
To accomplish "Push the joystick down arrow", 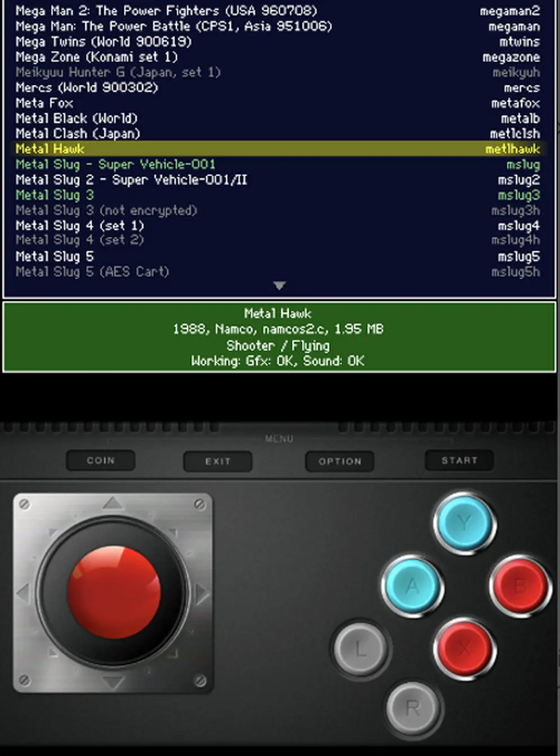I will click(113, 683).
